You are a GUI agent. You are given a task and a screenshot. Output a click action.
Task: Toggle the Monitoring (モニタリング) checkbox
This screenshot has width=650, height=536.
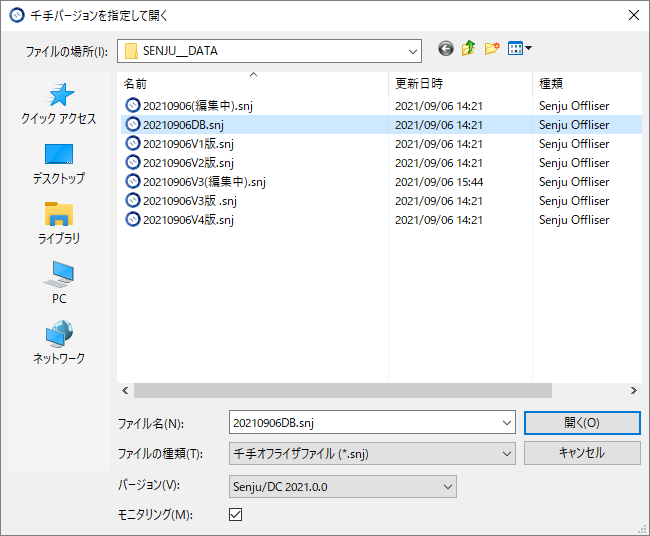pos(235,514)
